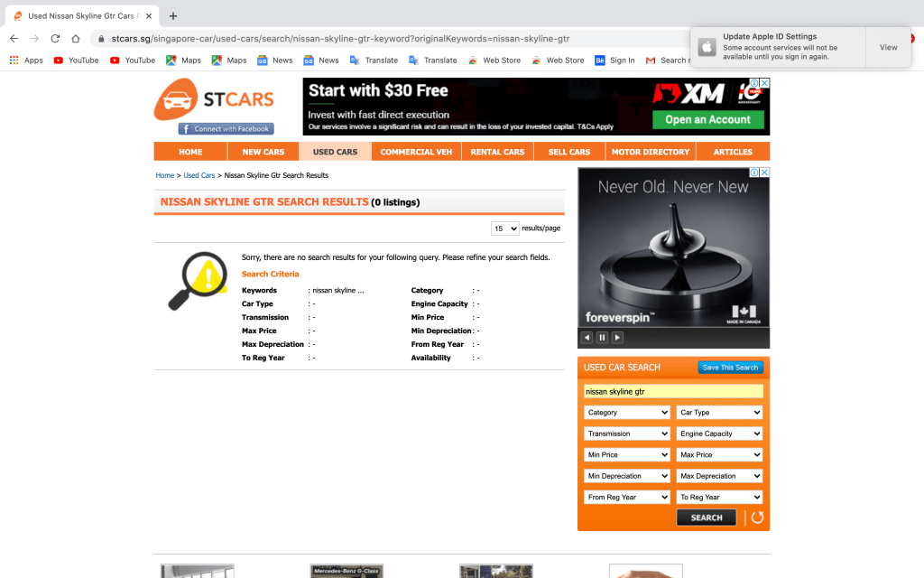
Task: Open the NEW CARS menu tab
Action: coord(263,152)
